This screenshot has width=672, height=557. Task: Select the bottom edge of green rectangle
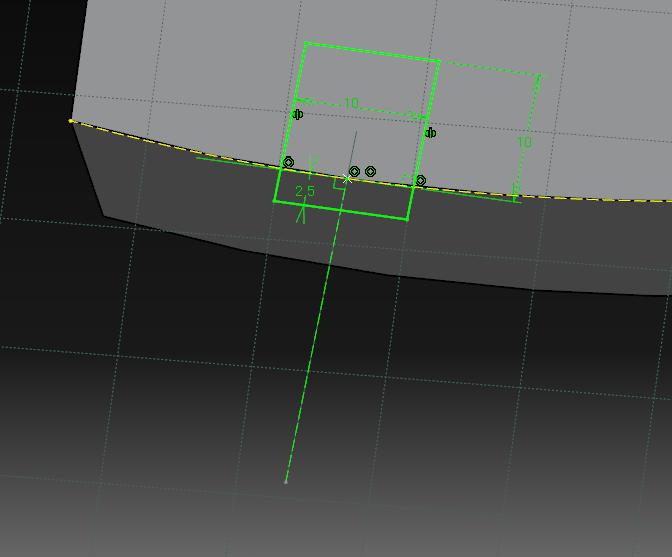click(x=341, y=210)
